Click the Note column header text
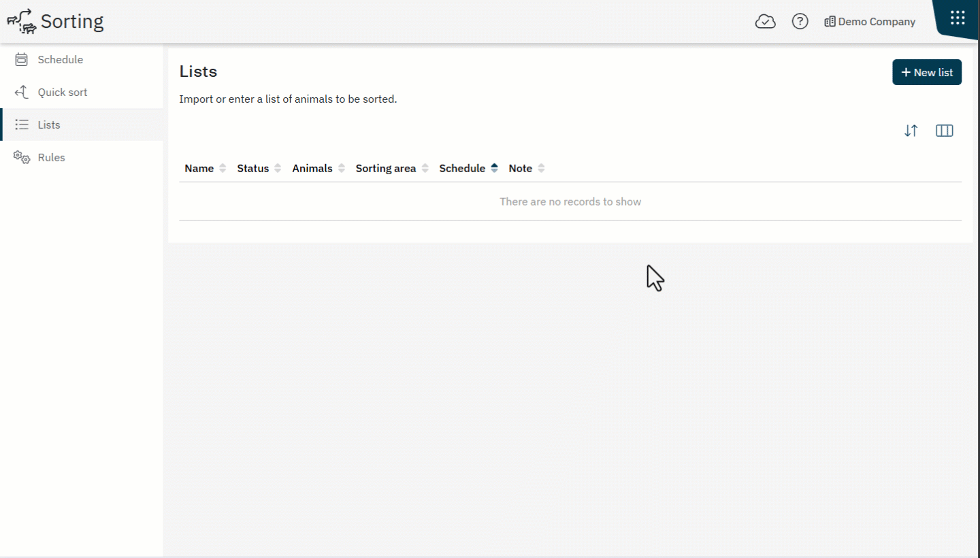 [521, 168]
